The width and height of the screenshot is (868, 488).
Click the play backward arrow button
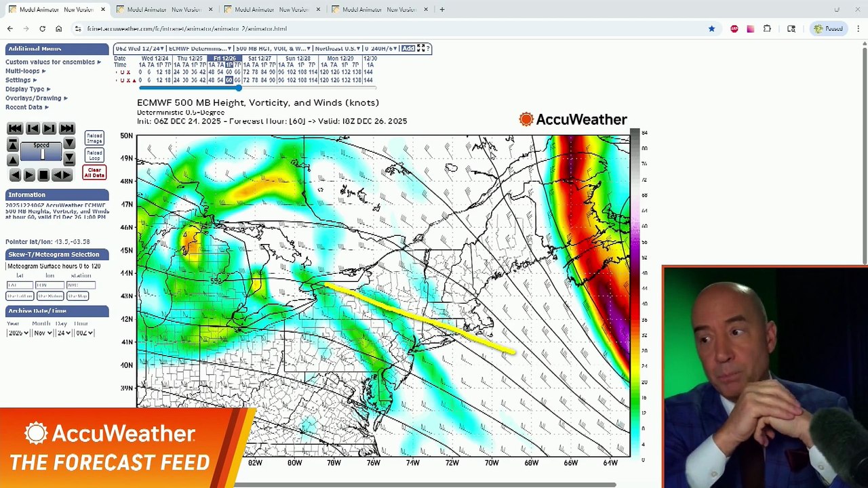[15, 176]
